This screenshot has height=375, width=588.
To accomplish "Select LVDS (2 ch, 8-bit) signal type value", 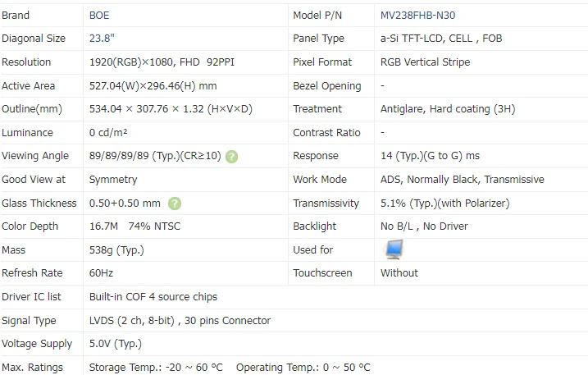I will [x=132, y=321].
